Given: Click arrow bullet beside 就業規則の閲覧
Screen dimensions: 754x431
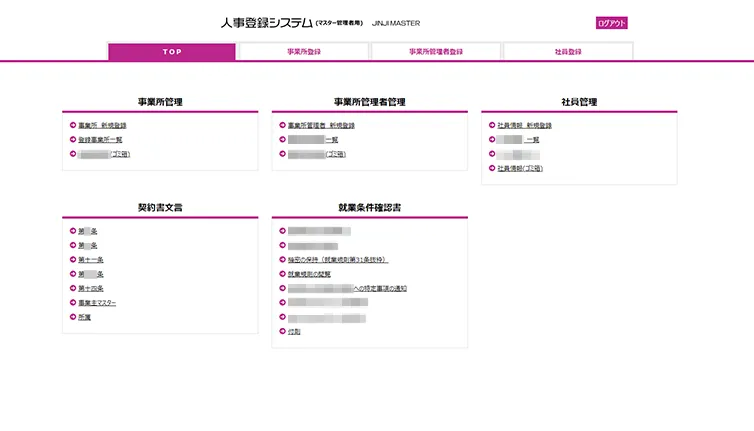Looking at the screenshot, I should coord(283,274).
